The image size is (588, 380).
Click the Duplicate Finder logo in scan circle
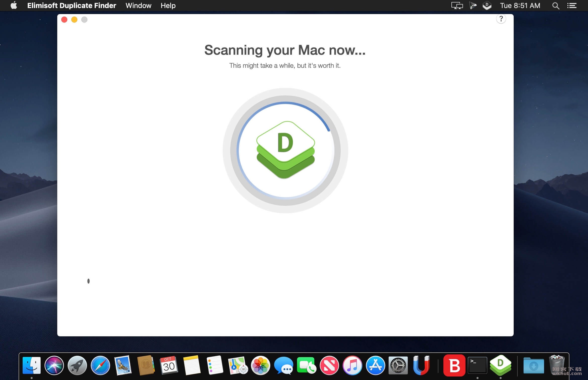(285, 150)
